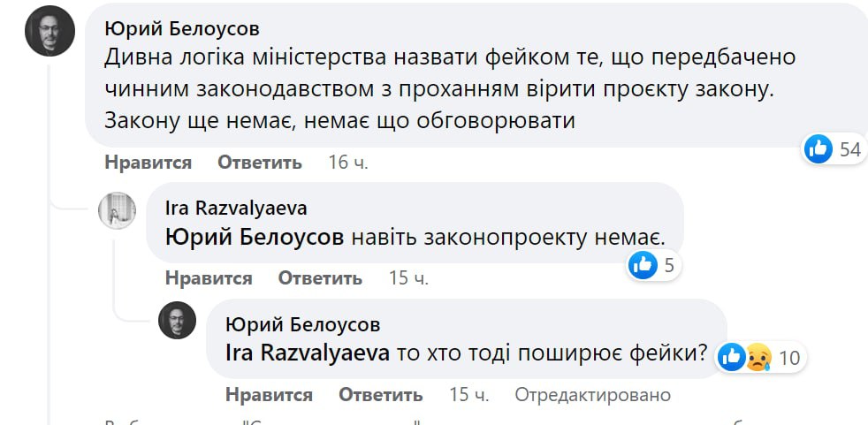Open Юрий Белоусов author name on top comment

181,29
